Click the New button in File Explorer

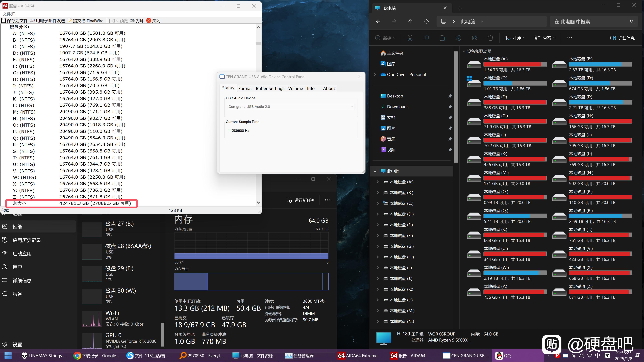(x=385, y=38)
